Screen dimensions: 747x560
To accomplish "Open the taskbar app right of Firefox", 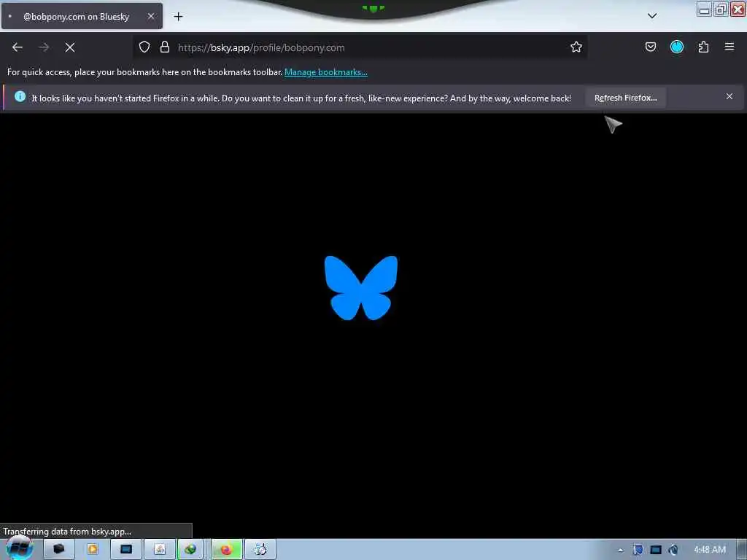I will coord(260,550).
